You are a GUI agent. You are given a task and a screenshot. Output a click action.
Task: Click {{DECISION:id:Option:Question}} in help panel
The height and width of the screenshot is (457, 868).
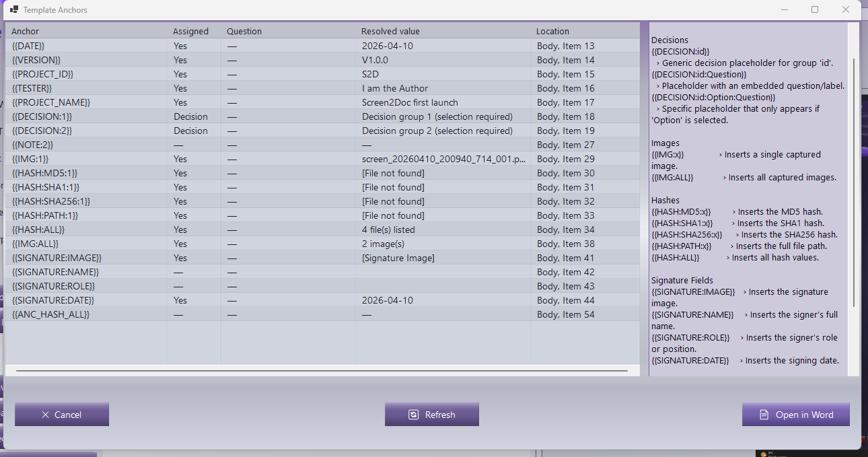click(713, 98)
